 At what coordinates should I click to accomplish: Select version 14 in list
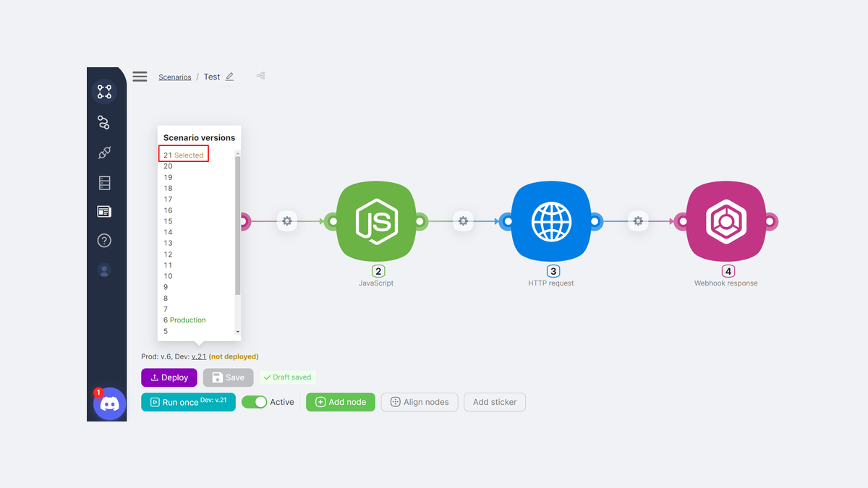click(168, 232)
